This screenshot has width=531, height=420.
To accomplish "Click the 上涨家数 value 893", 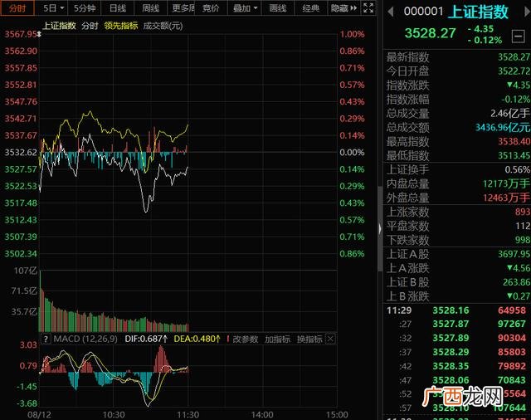I will [x=523, y=212].
